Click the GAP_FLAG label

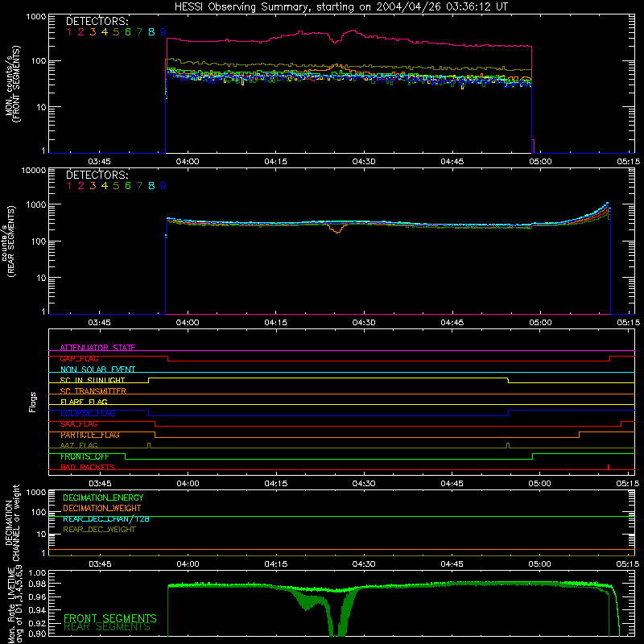79,358
